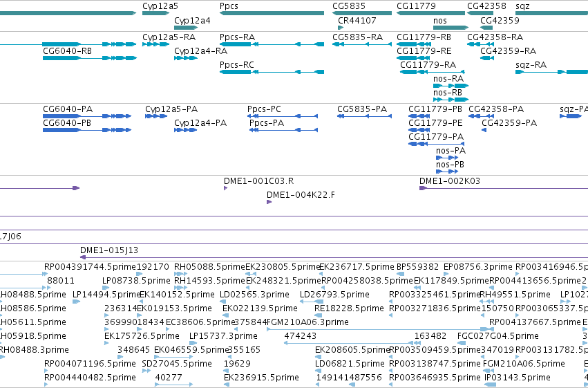
Task: Select the sqz gene label
Action: (x=522, y=6)
